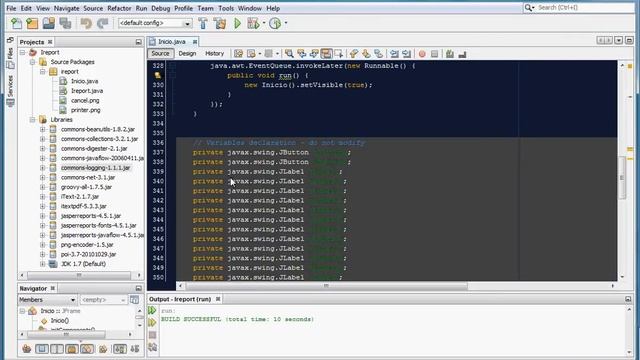Toggle Show Fields filter in Navigator
640x360 pixels.
click(x=42, y=349)
